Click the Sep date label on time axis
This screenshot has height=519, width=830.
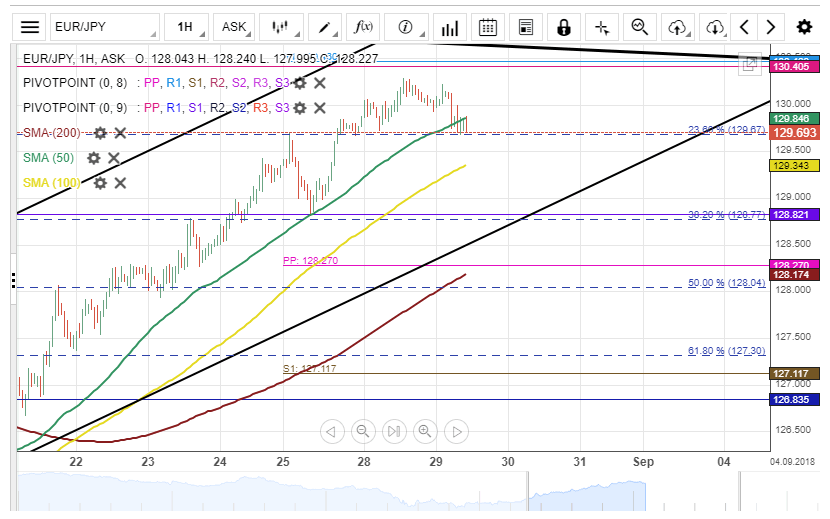coord(643,462)
